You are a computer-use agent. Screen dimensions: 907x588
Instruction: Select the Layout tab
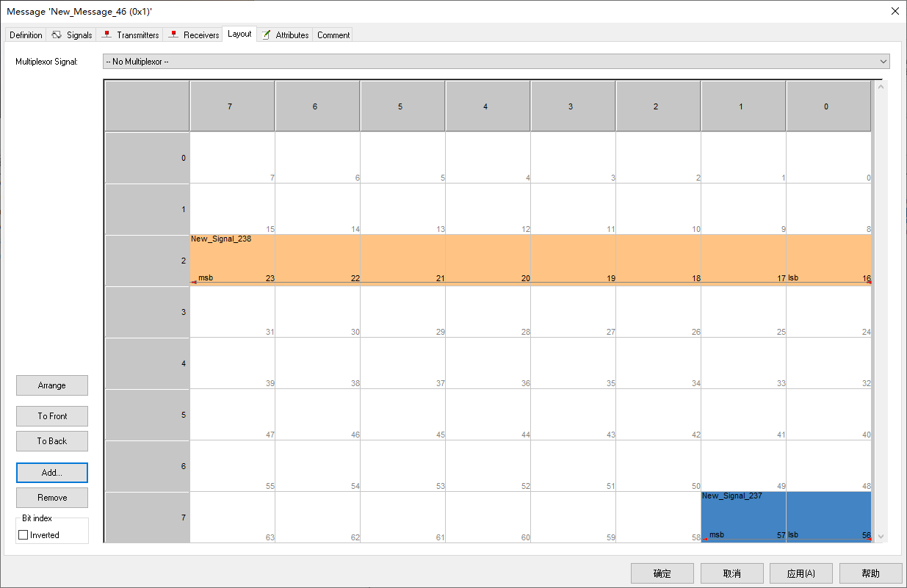[239, 34]
